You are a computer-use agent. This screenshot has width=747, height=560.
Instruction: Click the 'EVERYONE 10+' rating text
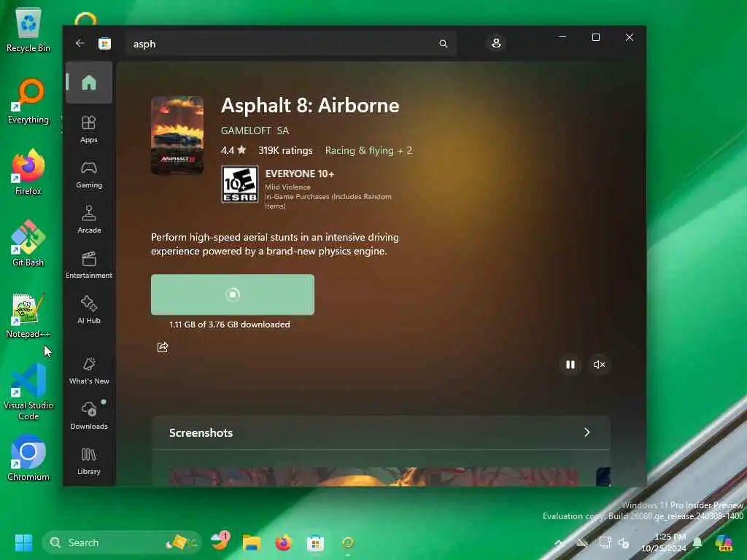tap(300, 174)
